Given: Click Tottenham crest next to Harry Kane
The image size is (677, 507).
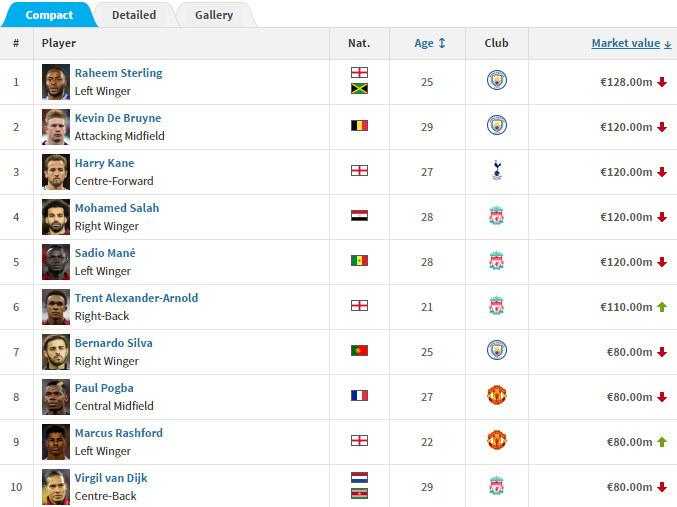Looking at the screenshot, I should coord(497,170).
